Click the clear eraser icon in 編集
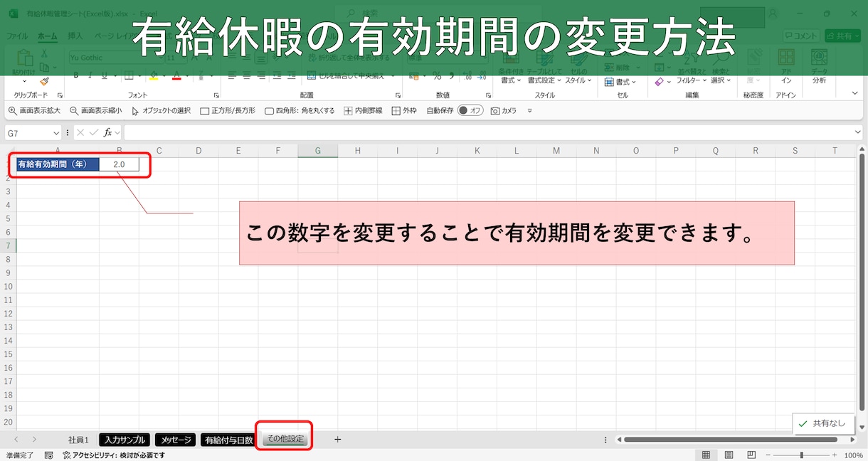 (x=659, y=81)
